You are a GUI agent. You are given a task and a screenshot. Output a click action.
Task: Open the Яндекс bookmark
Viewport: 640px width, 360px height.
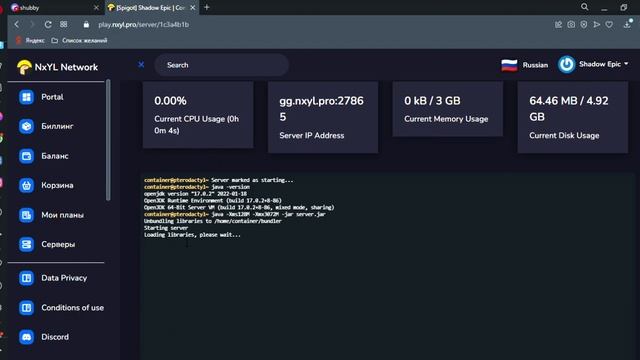tap(30, 40)
